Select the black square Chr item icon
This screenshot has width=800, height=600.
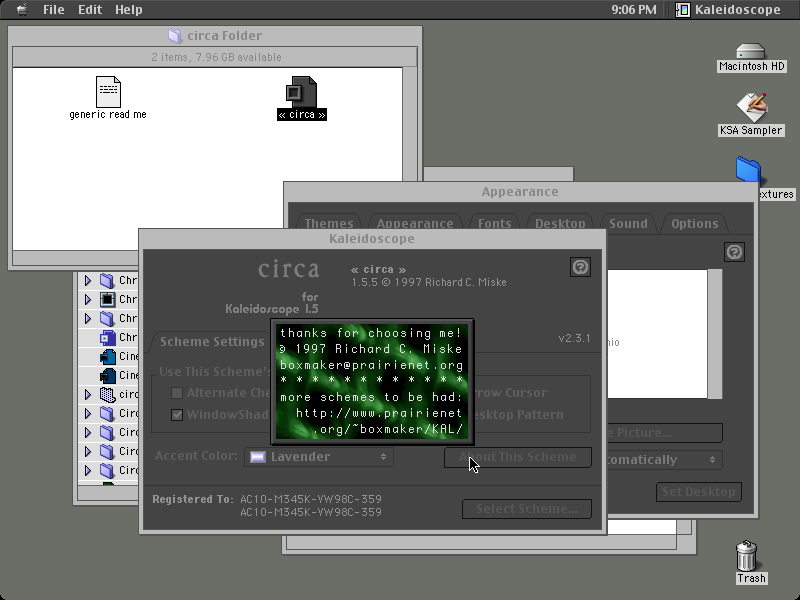107,299
